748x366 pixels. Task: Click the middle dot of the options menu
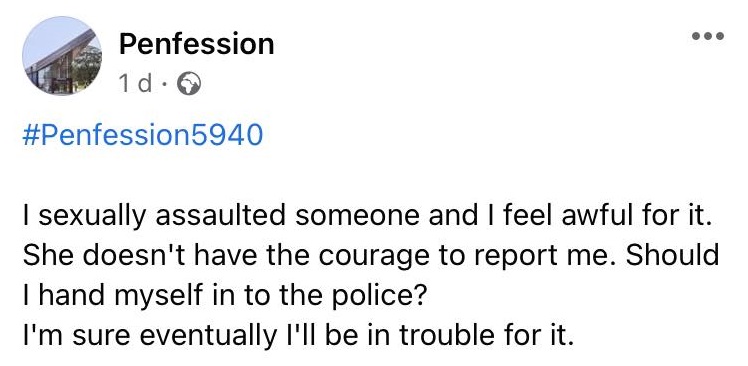coord(708,36)
